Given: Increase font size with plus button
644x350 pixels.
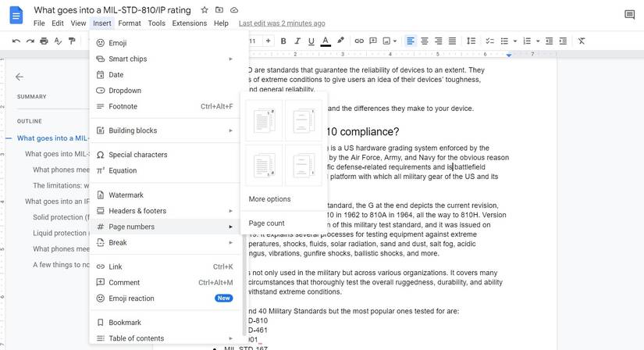Looking at the screenshot, I should point(269,41).
